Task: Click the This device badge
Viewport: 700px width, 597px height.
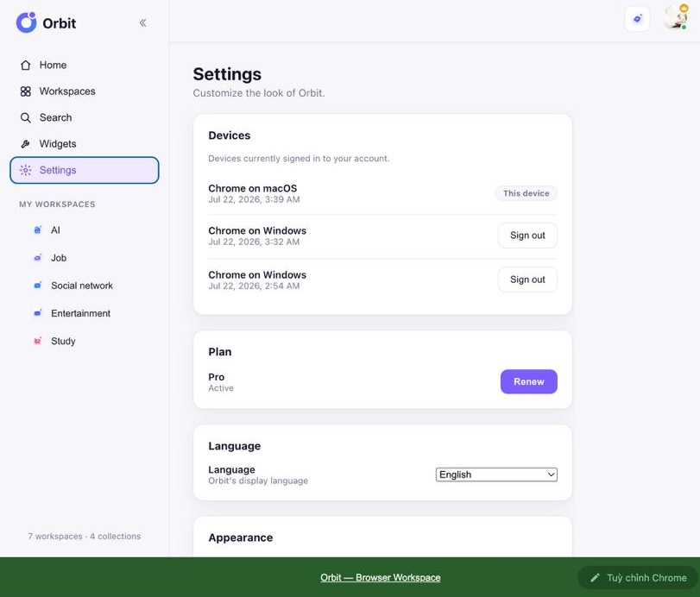Action: [526, 193]
